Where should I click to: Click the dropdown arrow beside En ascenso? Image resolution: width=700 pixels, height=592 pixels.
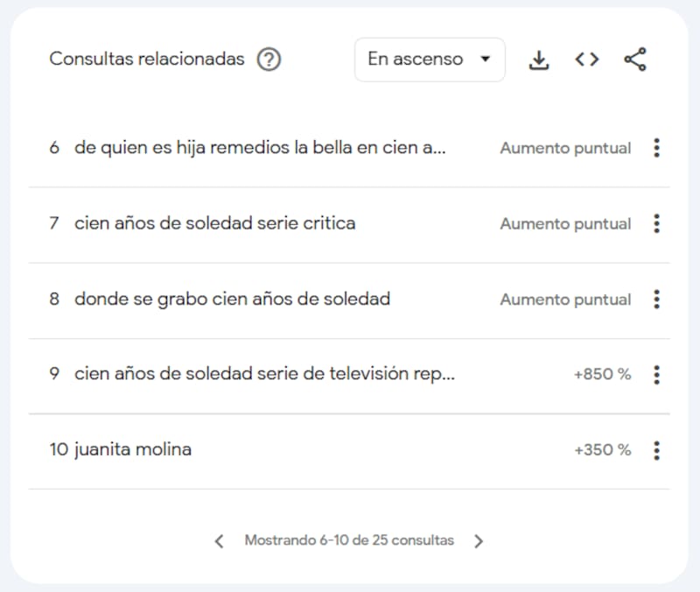[x=486, y=59]
